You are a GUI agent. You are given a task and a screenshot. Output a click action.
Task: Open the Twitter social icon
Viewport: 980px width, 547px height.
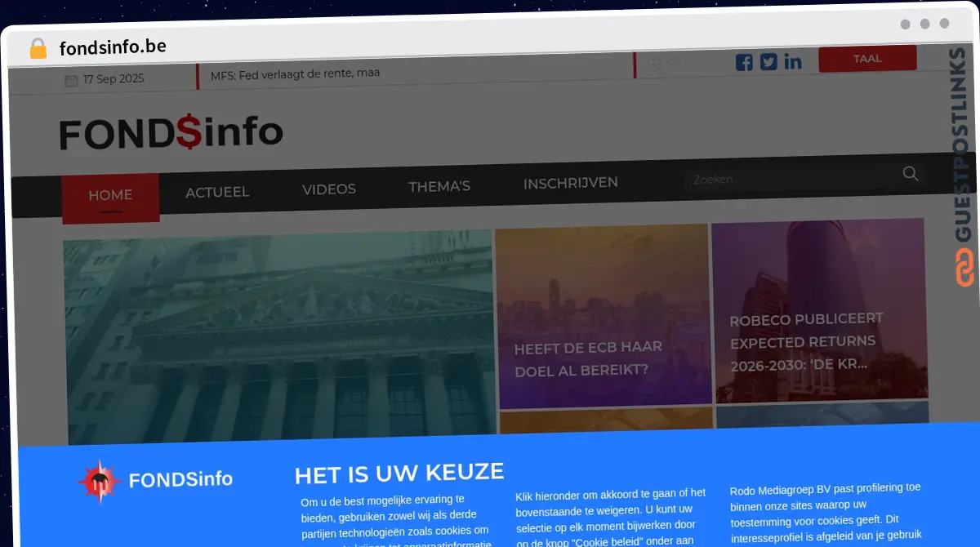[x=768, y=62]
